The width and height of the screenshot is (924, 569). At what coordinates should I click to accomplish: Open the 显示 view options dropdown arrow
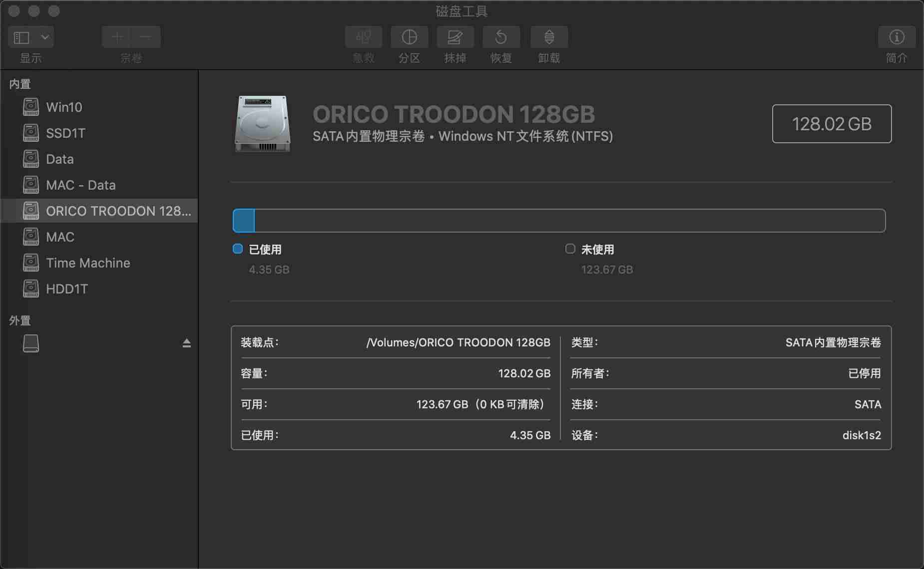click(45, 37)
